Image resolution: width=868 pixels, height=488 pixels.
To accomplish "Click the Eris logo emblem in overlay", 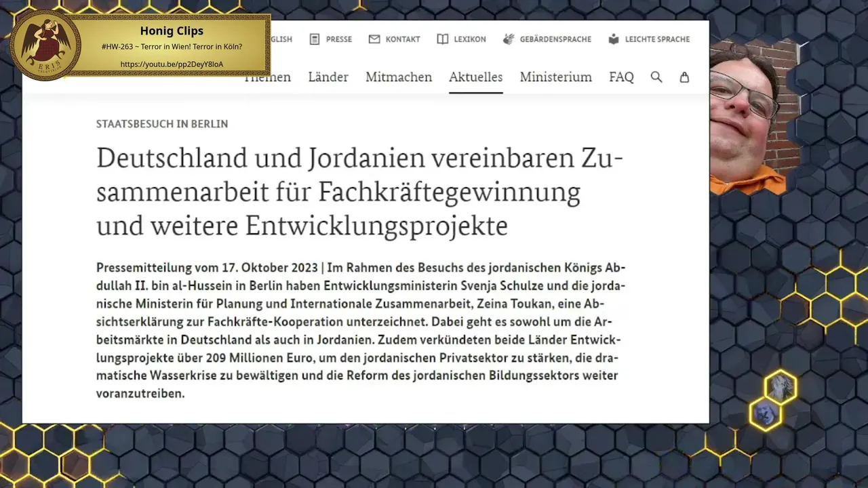I will [x=46, y=45].
